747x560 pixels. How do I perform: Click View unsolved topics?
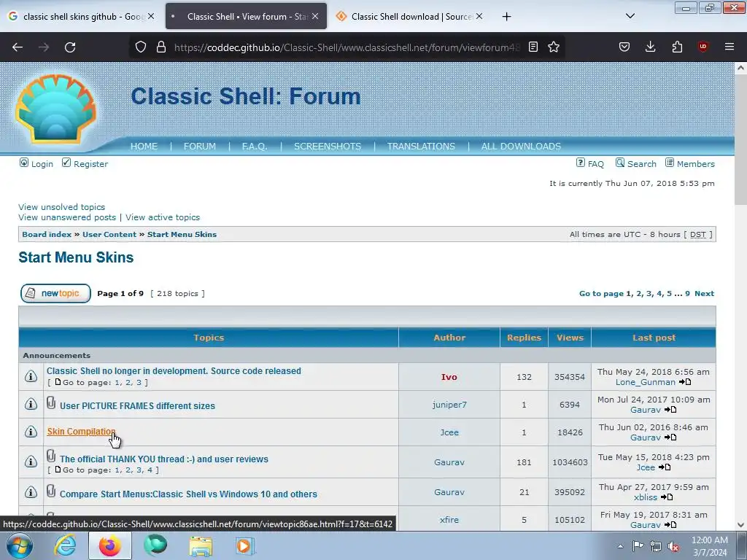(x=61, y=207)
